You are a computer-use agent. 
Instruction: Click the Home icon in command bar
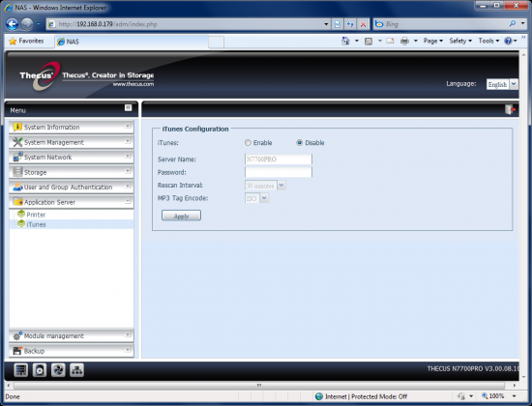pos(345,41)
